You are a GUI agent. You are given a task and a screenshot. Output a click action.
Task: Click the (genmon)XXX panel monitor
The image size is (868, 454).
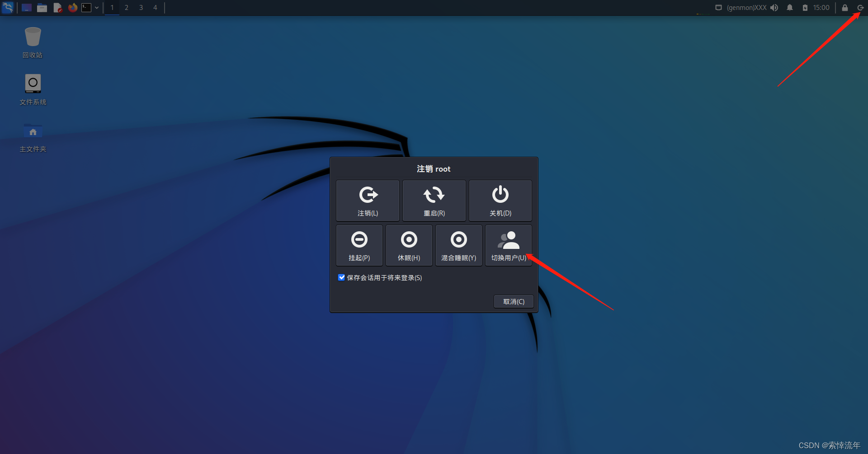pyautogui.click(x=746, y=8)
